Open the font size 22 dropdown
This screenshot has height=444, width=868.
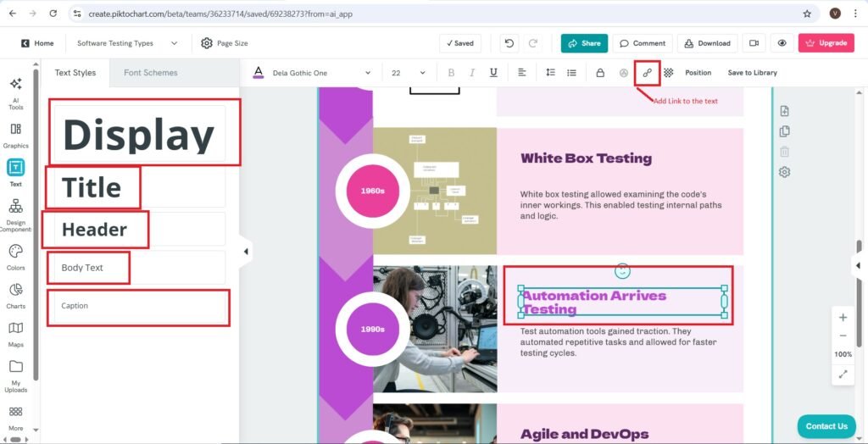[422, 73]
